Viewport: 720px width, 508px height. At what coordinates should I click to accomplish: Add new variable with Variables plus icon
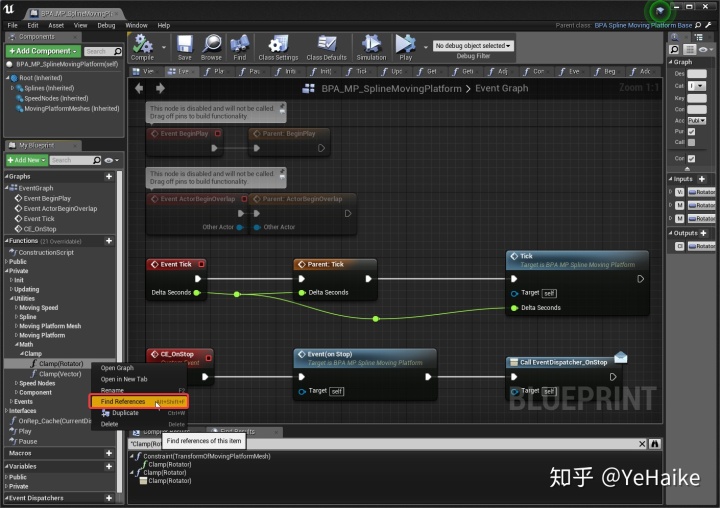tap(109, 466)
